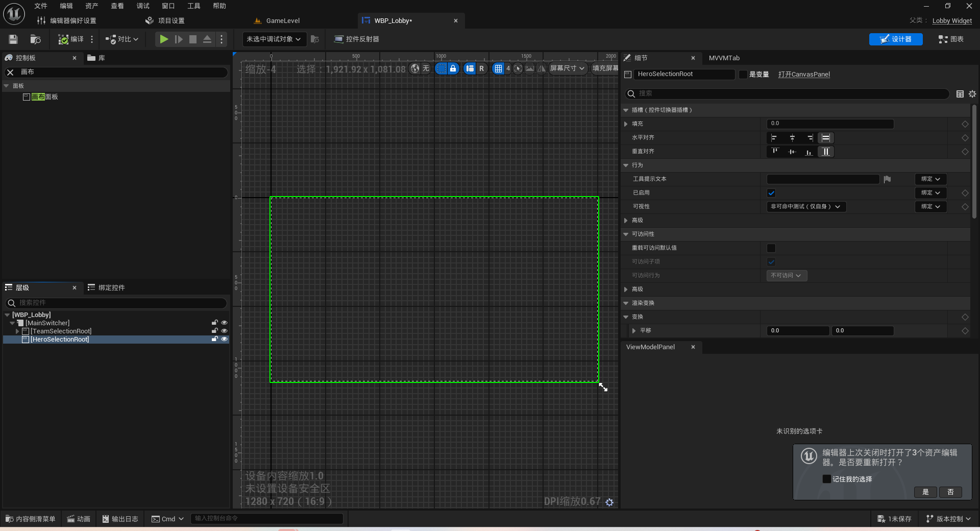Set horizontal alignment to left

click(x=774, y=138)
